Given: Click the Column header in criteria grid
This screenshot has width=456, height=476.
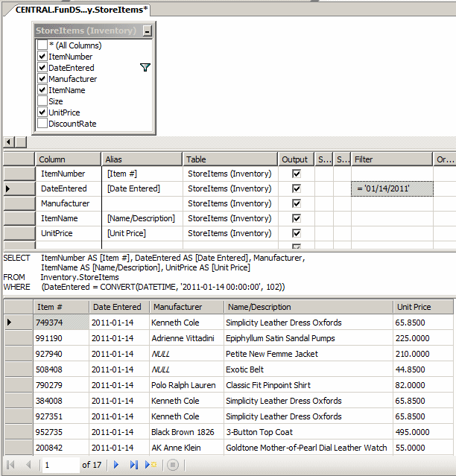Looking at the screenshot, I should [68, 159].
